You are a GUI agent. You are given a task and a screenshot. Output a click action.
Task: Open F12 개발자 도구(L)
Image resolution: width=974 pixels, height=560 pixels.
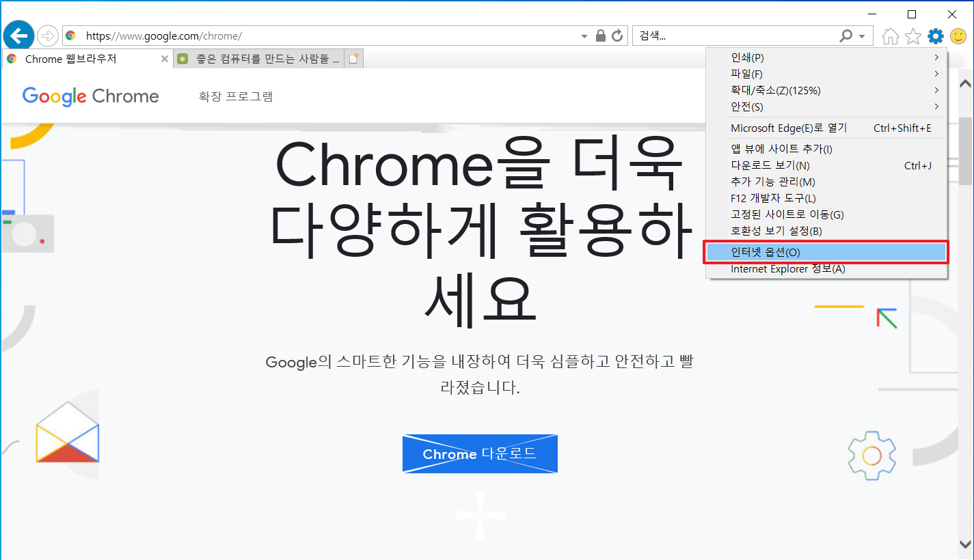click(x=826, y=198)
